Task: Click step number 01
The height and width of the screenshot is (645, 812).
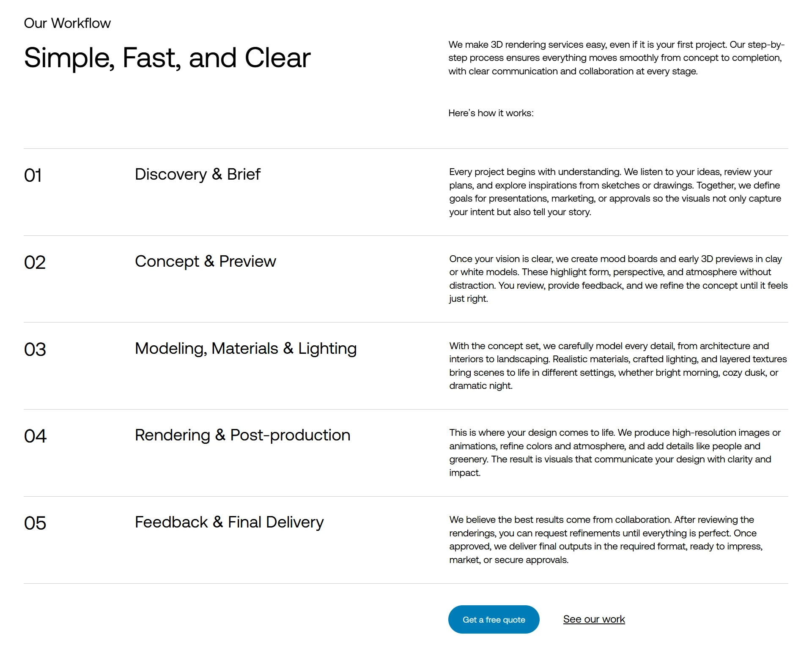Action: [x=33, y=175]
